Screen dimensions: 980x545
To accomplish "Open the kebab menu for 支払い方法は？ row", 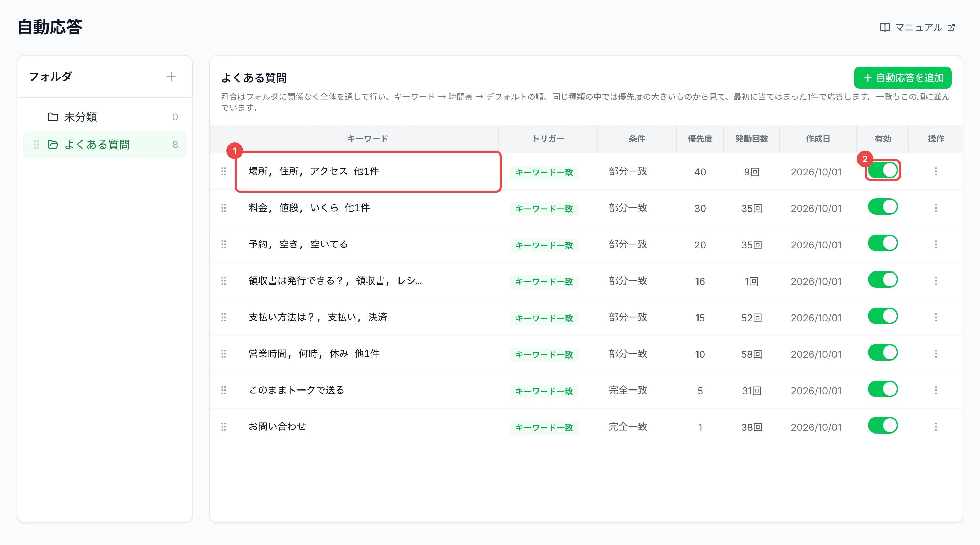I will pyautogui.click(x=936, y=317).
